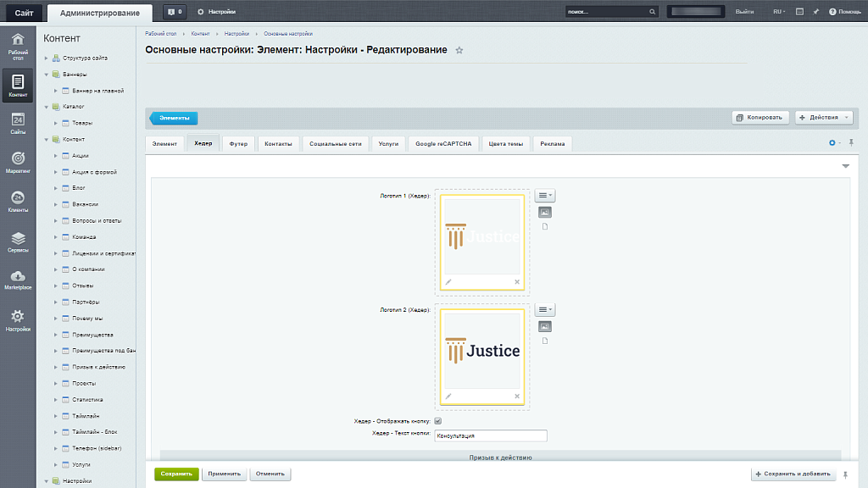Click the green Сохранить button
The image size is (868, 488).
coord(176,474)
